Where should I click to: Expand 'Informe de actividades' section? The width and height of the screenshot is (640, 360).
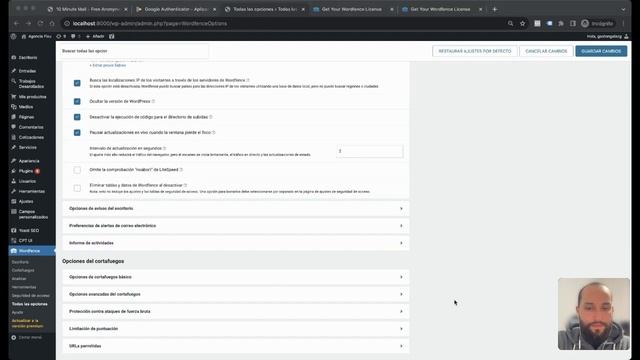[x=236, y=243]
